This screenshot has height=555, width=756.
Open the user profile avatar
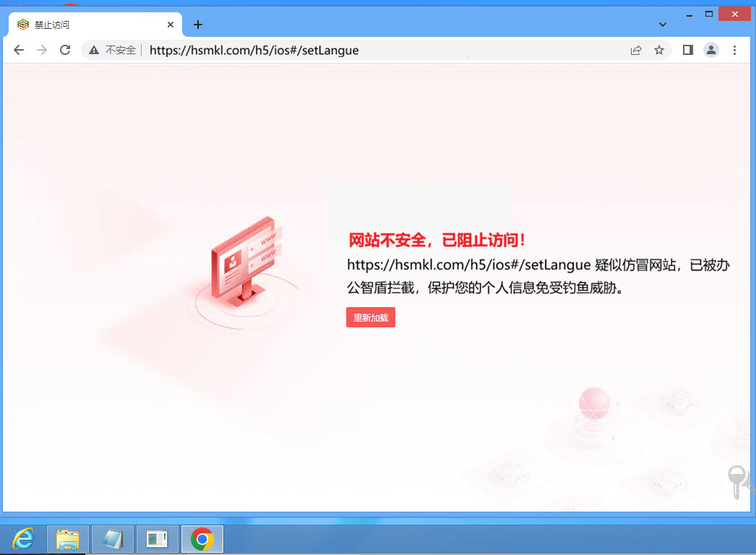711,50
